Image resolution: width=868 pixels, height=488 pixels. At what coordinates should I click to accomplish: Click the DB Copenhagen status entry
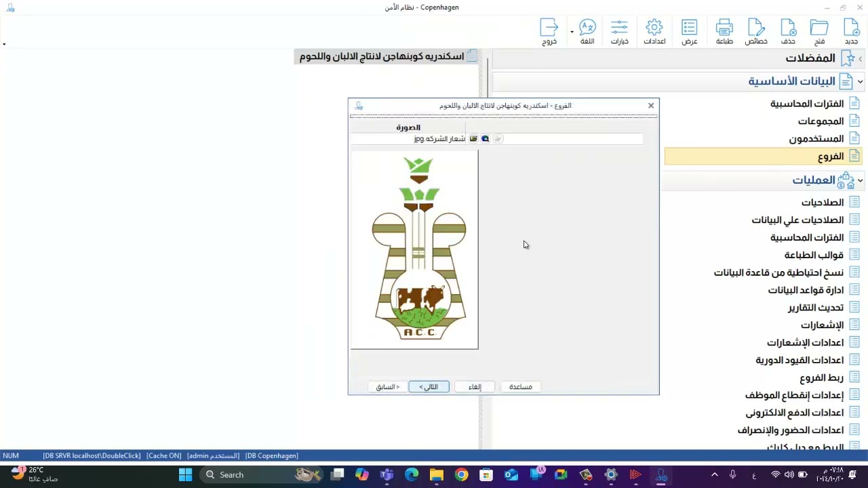tap(271, 456)
